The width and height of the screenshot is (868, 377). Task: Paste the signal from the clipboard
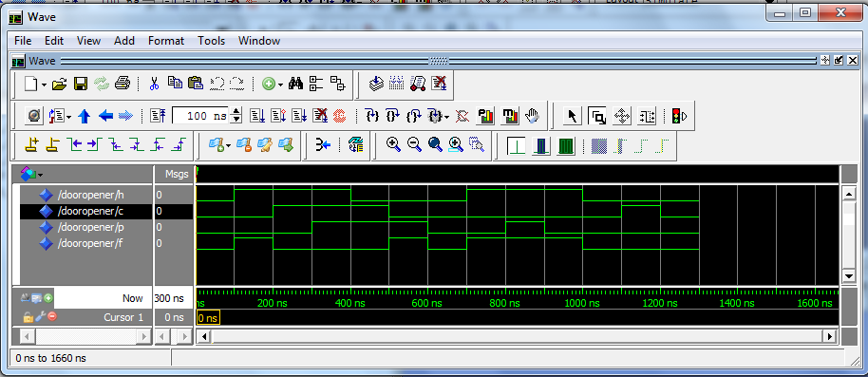click(195, 84)
